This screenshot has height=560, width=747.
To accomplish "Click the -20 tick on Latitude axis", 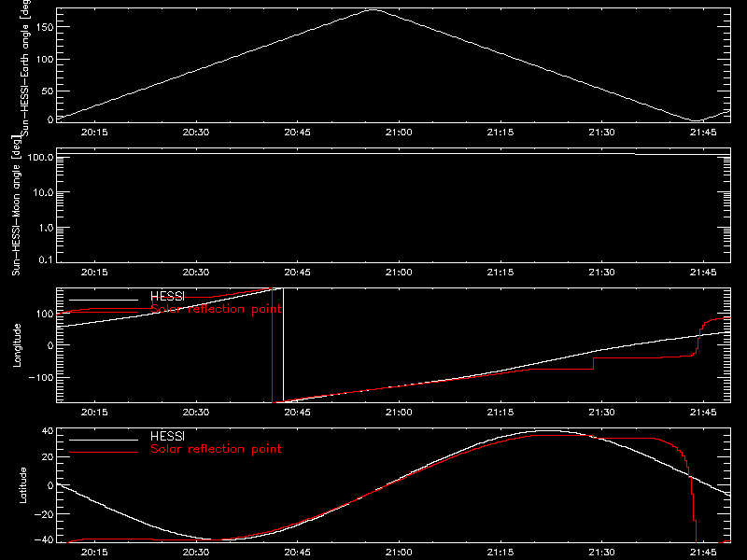I will [44, 514].
